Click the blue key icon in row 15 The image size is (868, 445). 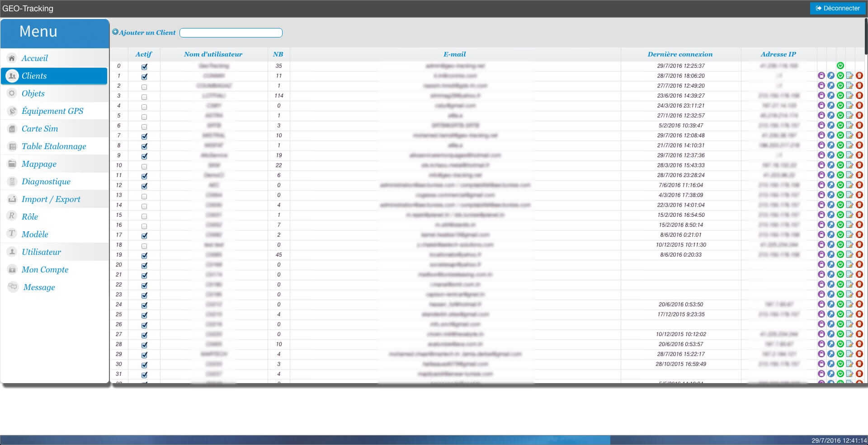coord(830,215)
